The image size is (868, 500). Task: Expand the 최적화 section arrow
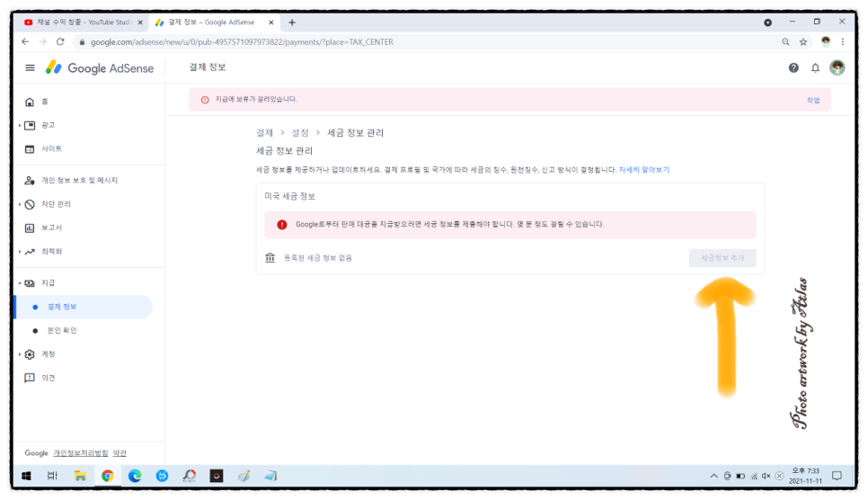tap(20, 252)
